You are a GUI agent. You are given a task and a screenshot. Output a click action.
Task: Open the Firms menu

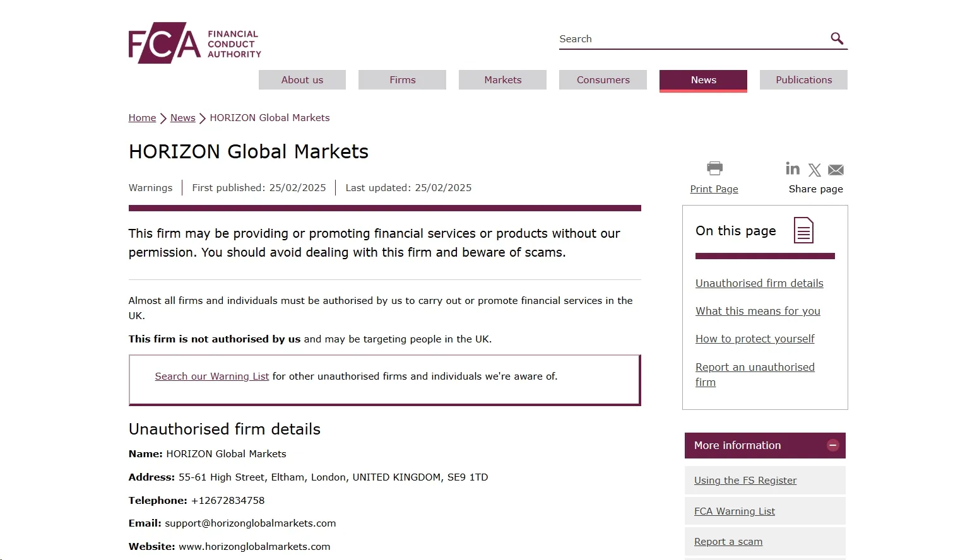click(x=403, y=80)
